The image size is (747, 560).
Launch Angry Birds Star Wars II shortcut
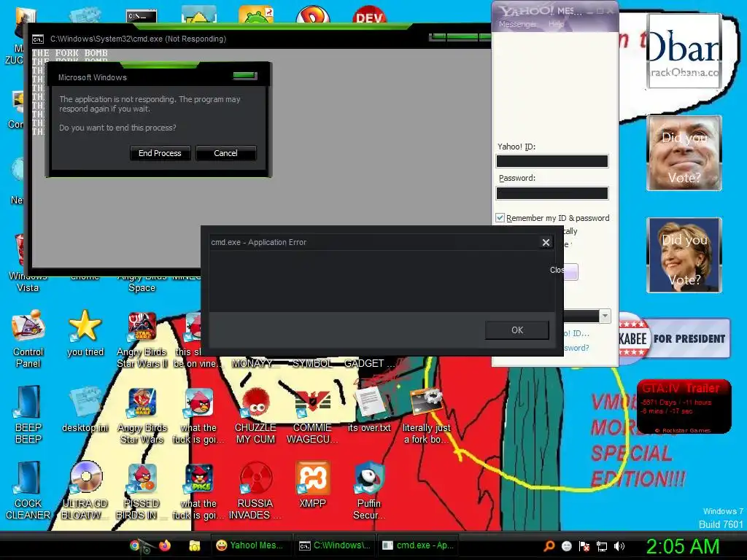coord(142,339)
